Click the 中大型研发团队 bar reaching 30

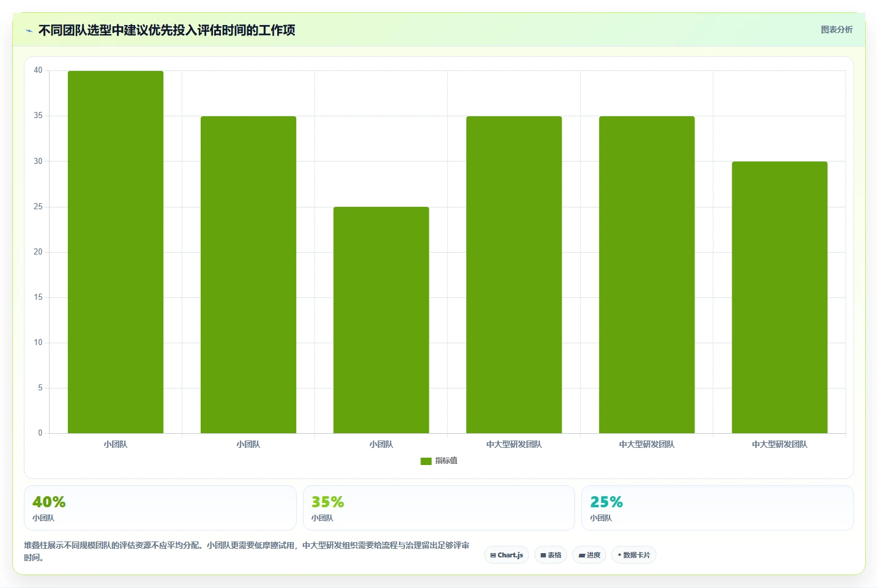(x=779, y=297)
